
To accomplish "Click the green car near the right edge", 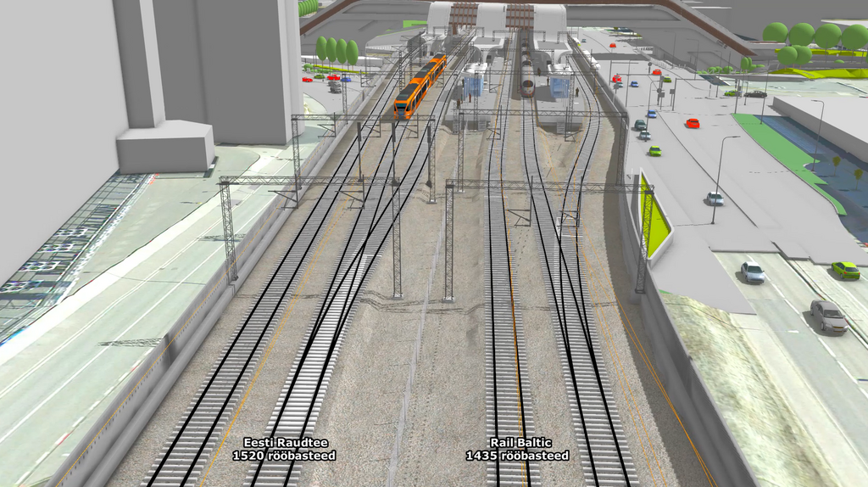I will 844,270.
